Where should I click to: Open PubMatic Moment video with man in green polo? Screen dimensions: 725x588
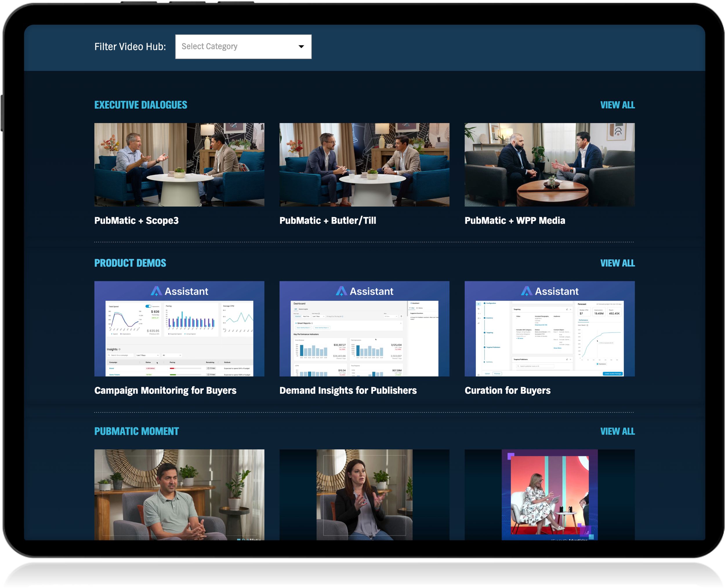179,495
